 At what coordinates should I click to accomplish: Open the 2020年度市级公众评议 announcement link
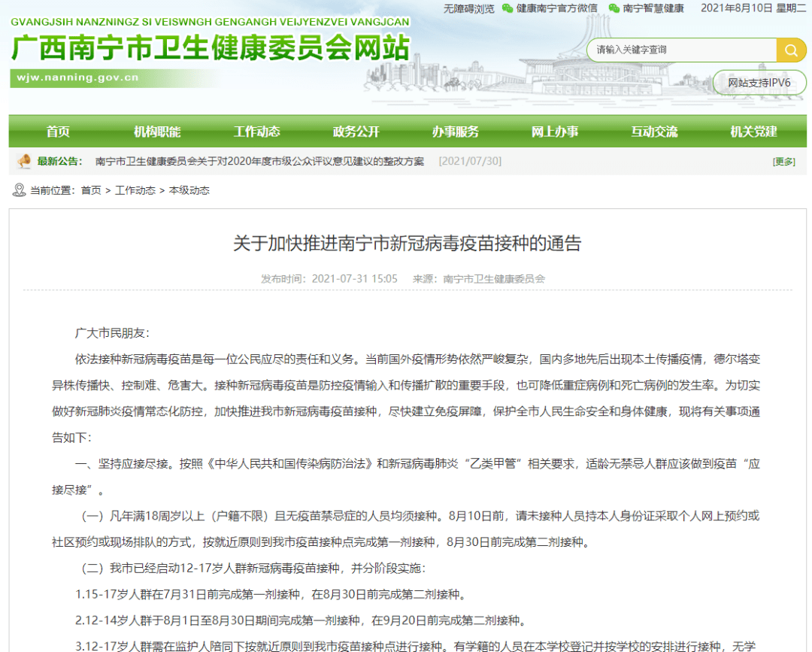tap(259, 161)
